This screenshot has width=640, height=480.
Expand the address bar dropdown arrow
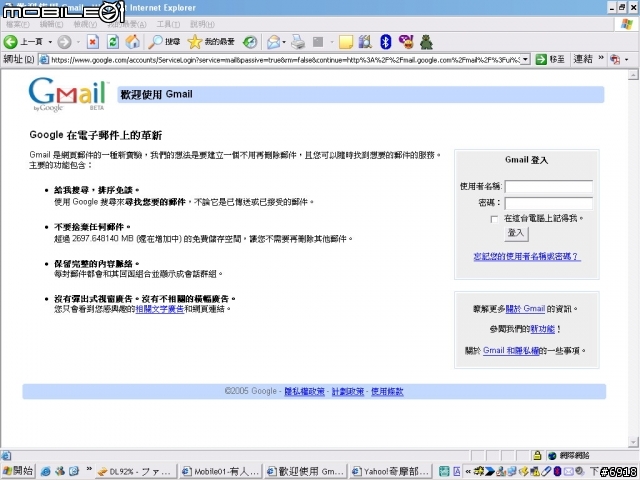[x=526, y=60]
